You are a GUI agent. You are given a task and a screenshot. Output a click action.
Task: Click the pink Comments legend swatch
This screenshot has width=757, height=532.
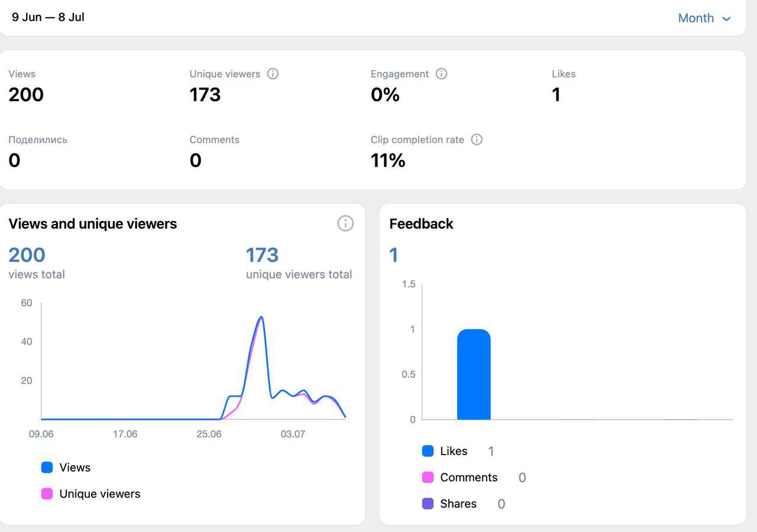428,478
